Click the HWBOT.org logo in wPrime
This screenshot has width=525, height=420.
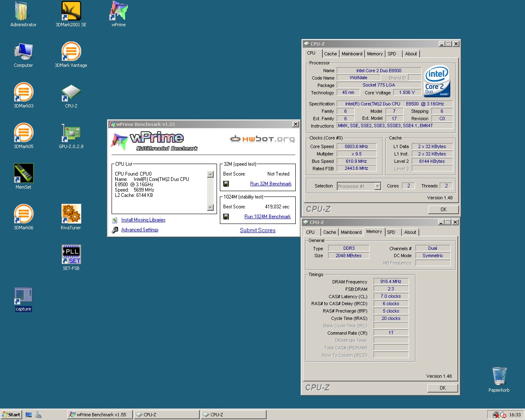[x=262, y=139]
